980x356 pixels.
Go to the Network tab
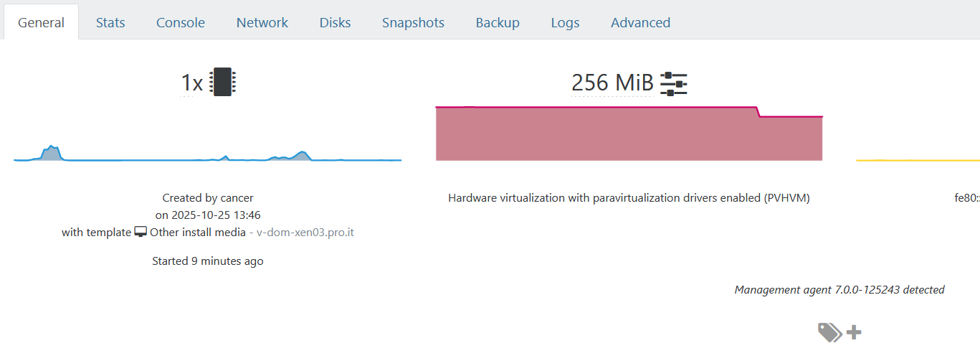tap(262, 23)
